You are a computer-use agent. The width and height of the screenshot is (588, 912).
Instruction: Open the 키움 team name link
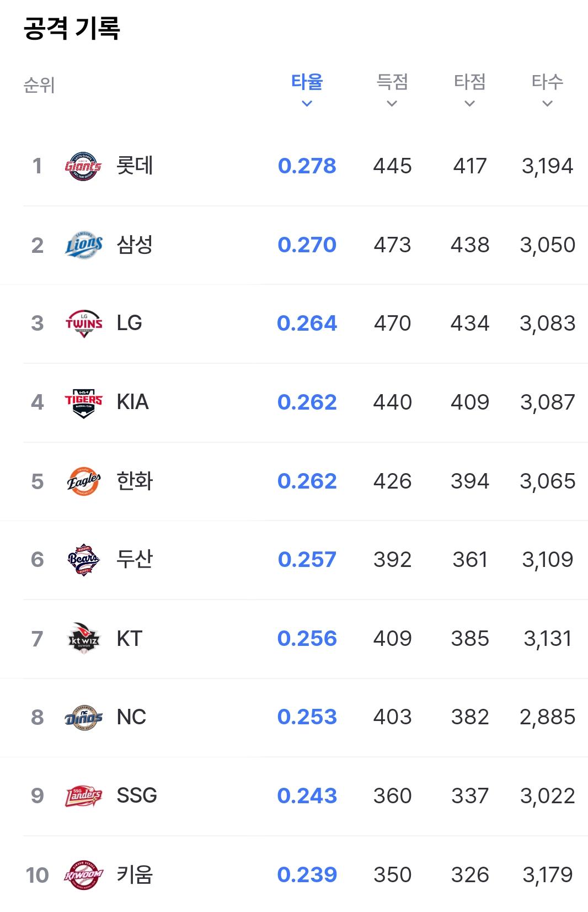point(135,874)
